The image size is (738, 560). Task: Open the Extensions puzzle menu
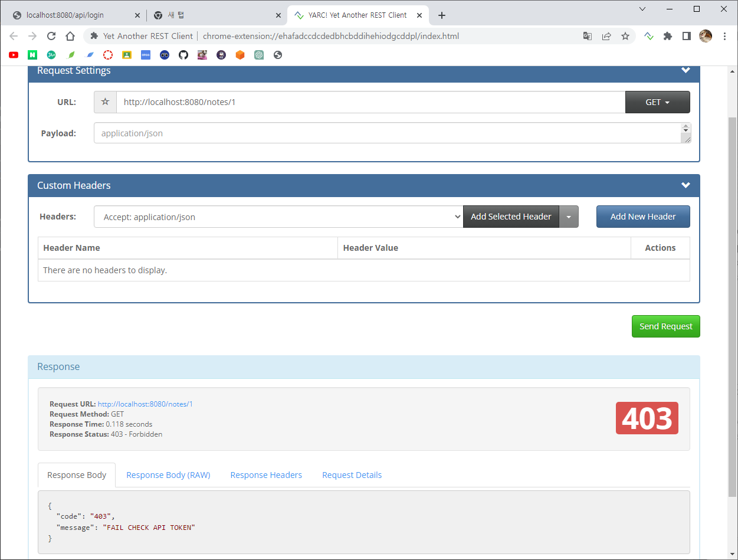tap(668, 36)
